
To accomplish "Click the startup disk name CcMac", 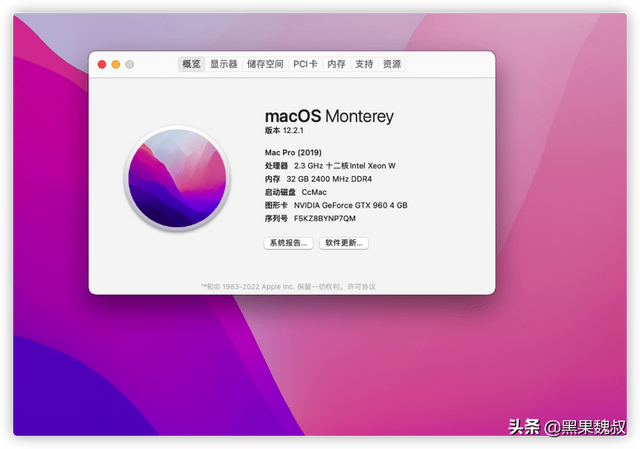I will click(314, 192).
